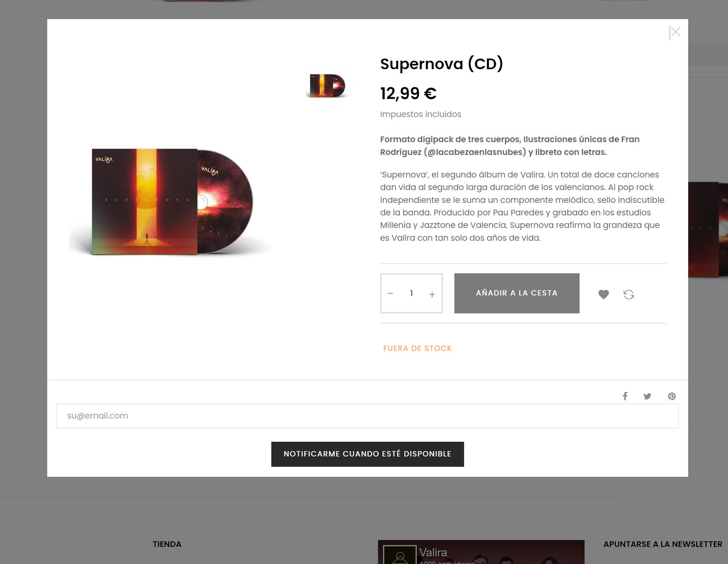Viewport: 728px width, 564px height.
Task: Click the quantity number field
Action: (411, 293)
